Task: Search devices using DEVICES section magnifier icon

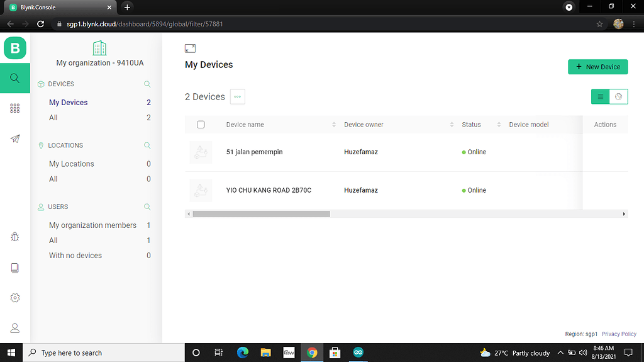Action: click(x=147, y=84)
